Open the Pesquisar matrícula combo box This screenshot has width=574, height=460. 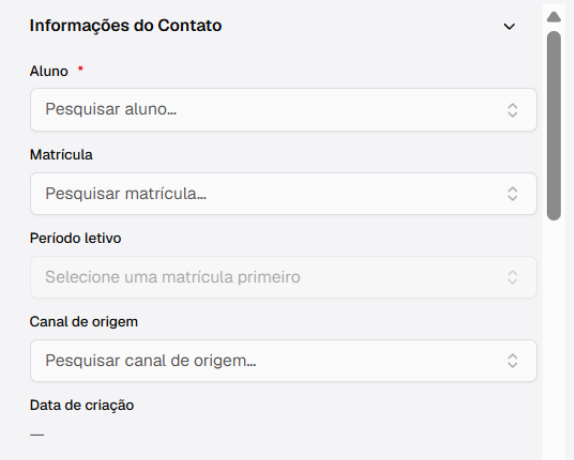283,194
